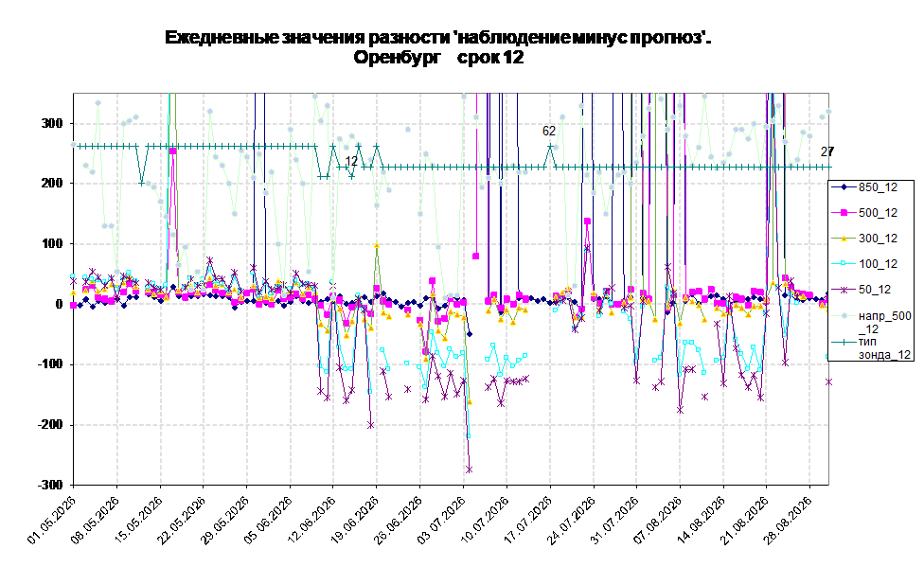Select the y-axis value 0

point(59,304)
